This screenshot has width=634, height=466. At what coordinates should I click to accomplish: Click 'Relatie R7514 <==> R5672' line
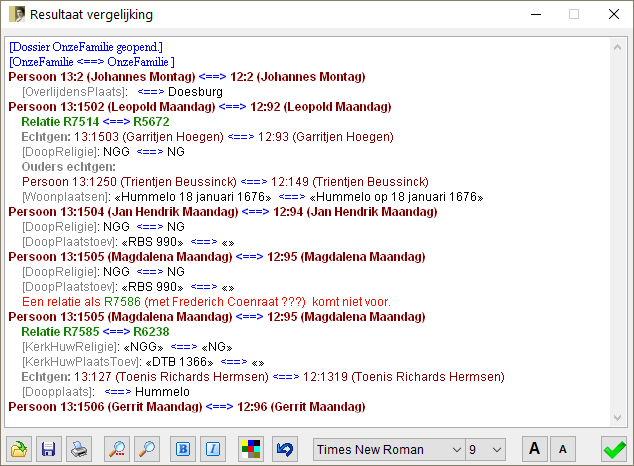click(95, 122)
